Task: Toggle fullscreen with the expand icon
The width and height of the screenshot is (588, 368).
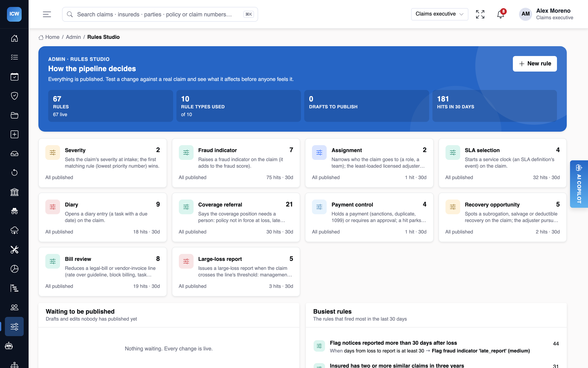Action: pos(480,14)
